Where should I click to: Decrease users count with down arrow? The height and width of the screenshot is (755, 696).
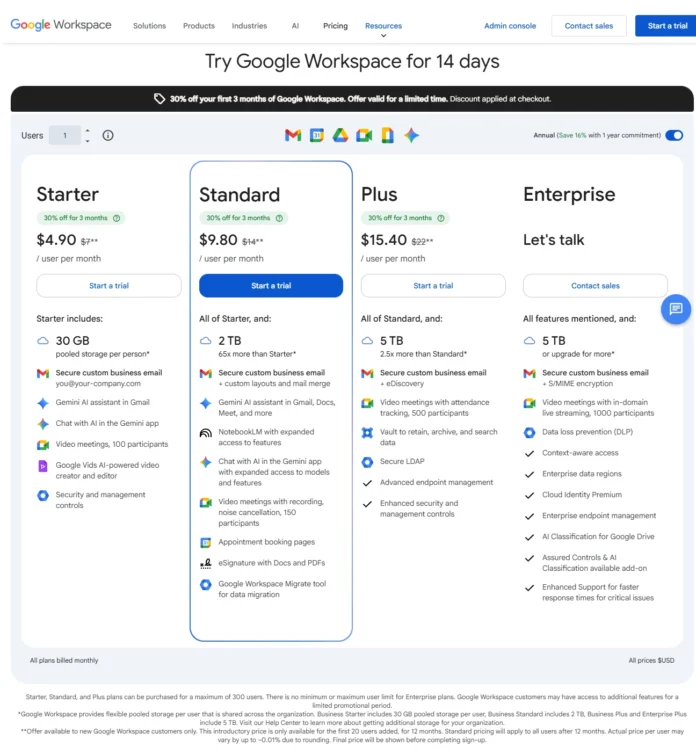point(87,141)
